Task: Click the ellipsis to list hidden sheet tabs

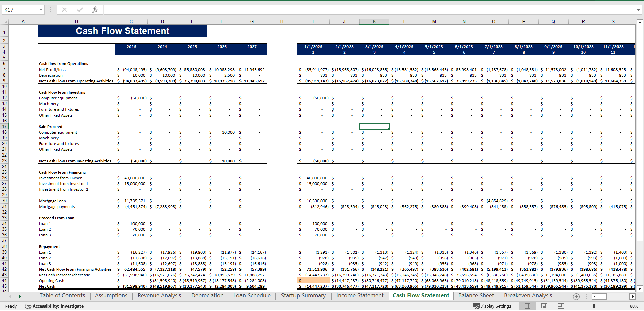Action: pos(566,296)
